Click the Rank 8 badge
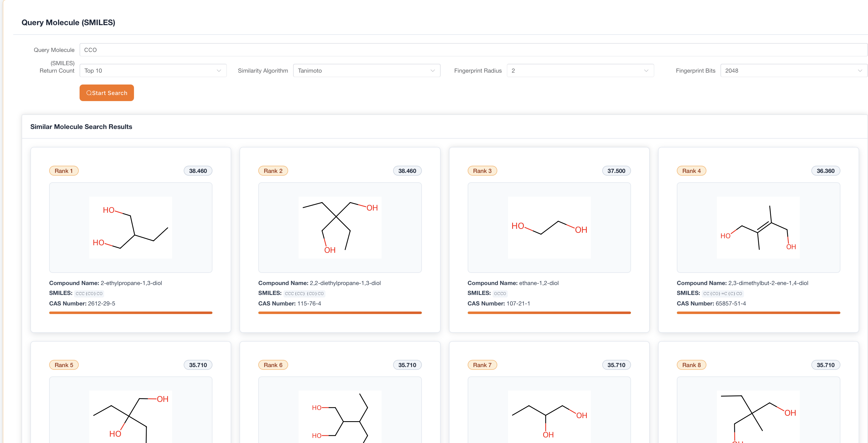Image resolution: width=868 pixels, height=443 pixels. click(691, 365)
